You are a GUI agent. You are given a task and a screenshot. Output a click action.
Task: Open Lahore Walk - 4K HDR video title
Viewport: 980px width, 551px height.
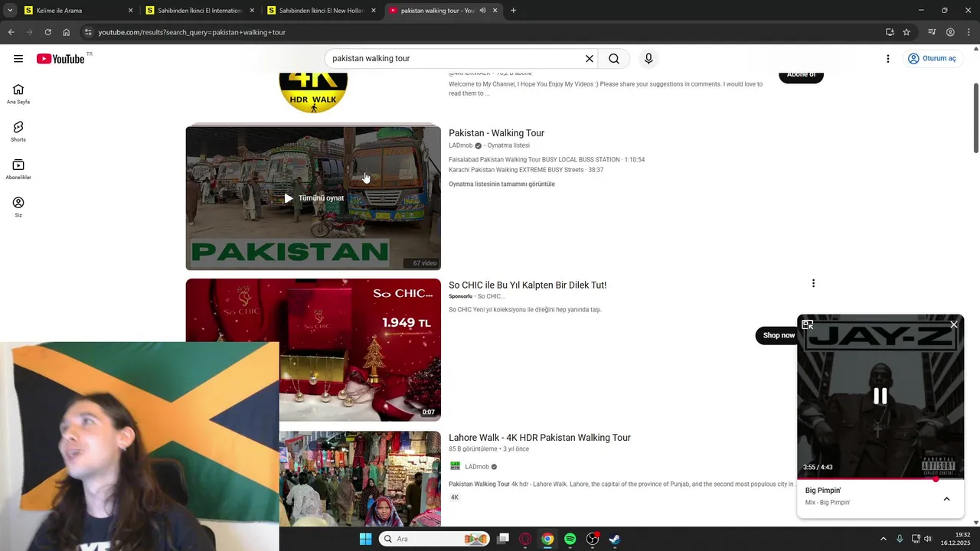click(x=540, y=438)
